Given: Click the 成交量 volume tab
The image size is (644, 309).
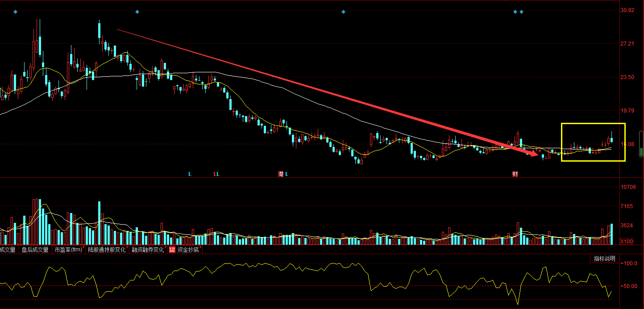Looking at the screenshot, I should point(8,250).
